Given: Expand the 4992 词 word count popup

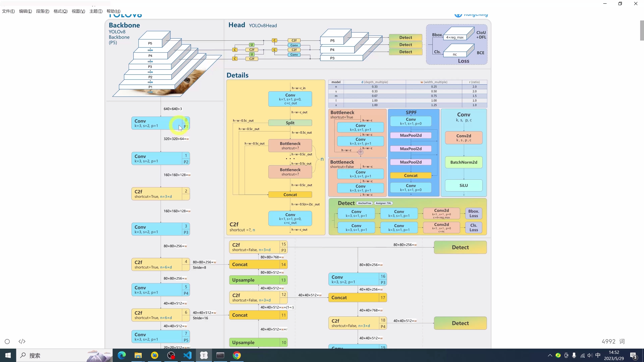Looking at the screenshot, I should click(x=613, y=342).
